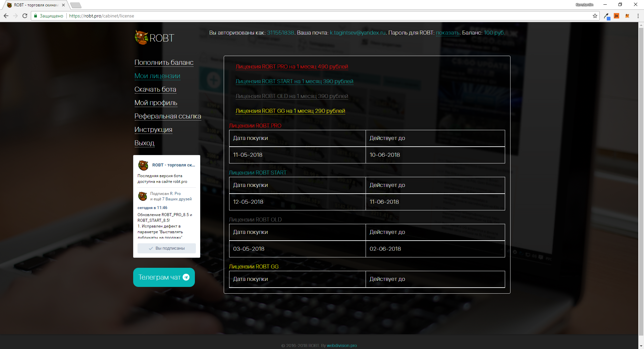Select Скачать бота in sidebar

tap(155, 89)
